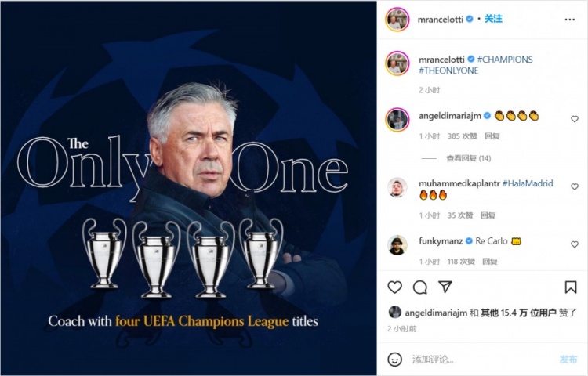Click the add comment text field
588x376 pixels.
(482, 360)
